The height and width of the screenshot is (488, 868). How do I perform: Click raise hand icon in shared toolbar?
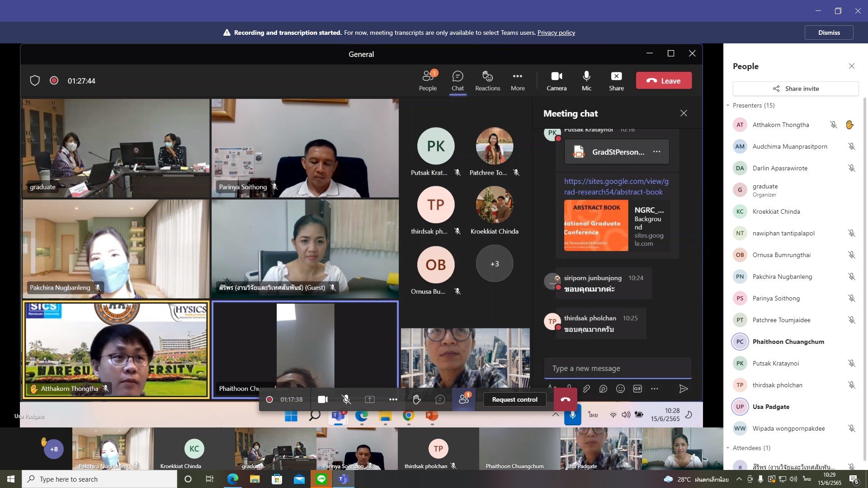(416, 399)
